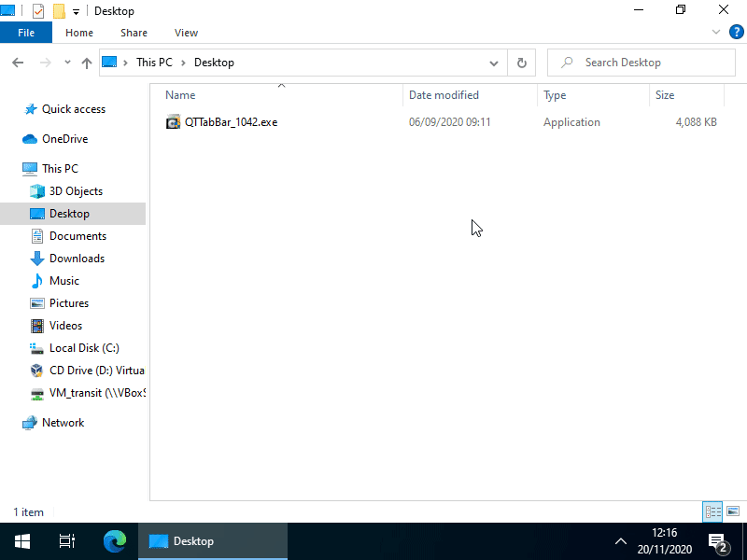
Task: Switch to Details view layout button
Action: [712, 511]
